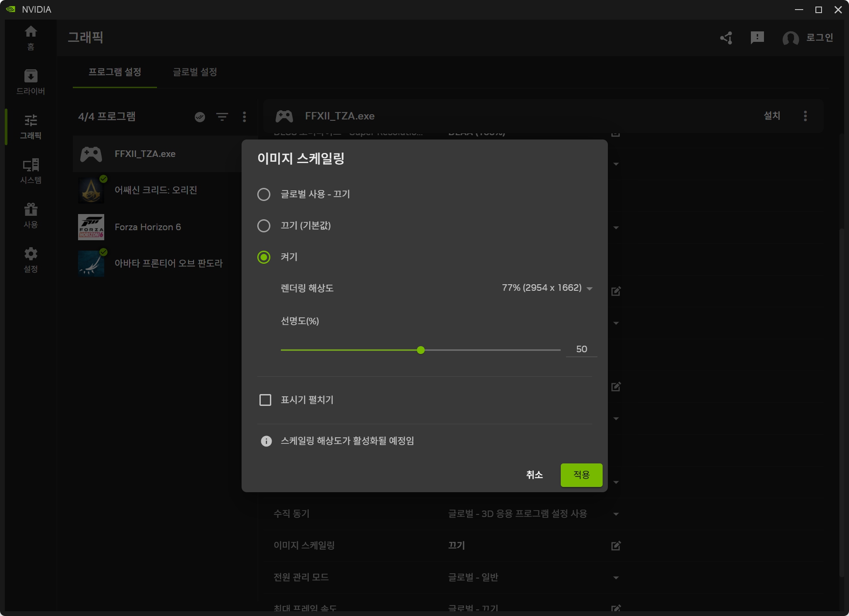Click the NVIDIA logo in title bar
This screenshot has width=849, height=616.
11,9
